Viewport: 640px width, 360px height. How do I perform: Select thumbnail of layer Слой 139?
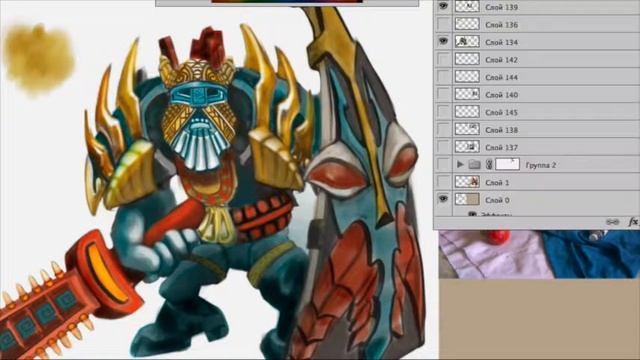pyautogui.click(x=467, y=7)
